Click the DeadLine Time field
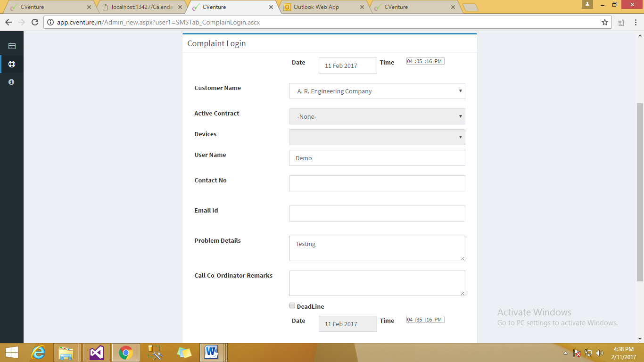This screenshot has height=362, width=644. pyautogui.click(x=425, y=320)
